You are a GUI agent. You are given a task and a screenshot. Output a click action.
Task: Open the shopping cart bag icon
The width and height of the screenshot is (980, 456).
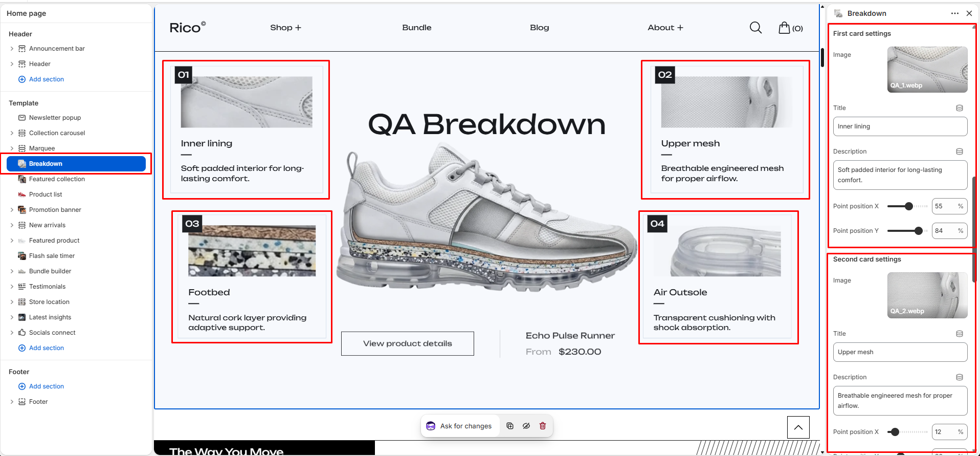coord(784,28)
